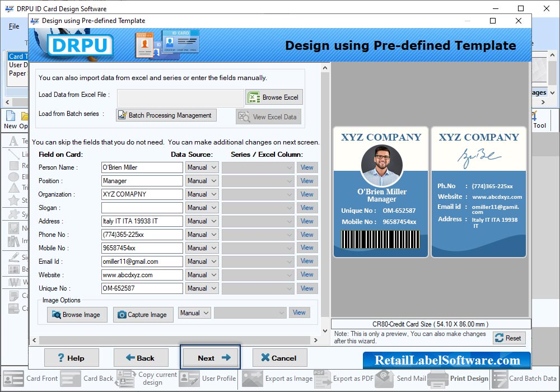The image size is (560, 392).
Task: Select the Line tool in the left panel
Action: pyautogui.click(x=13, y=154)
